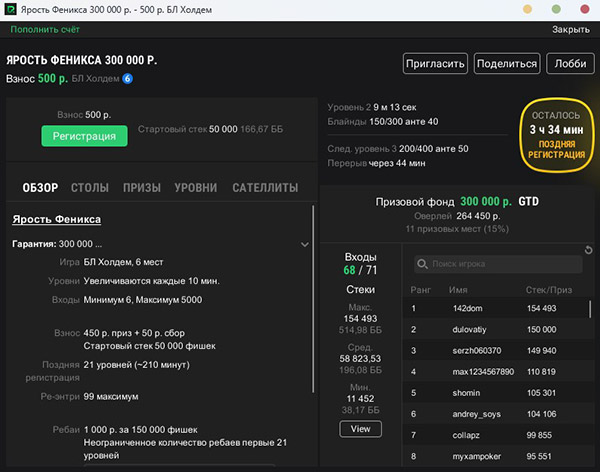Click the Призовой фонд 300 000 р. amount

coord(486,201)
